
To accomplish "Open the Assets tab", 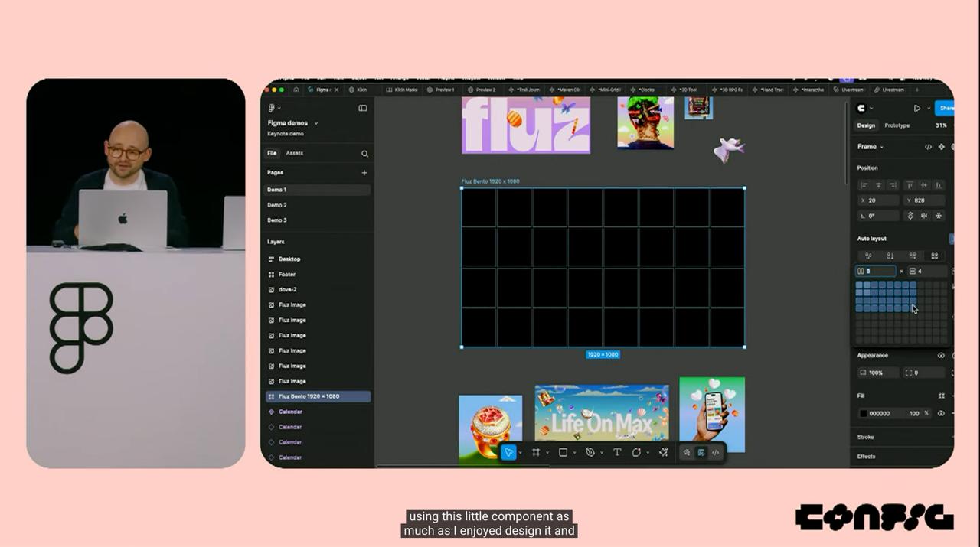I will tap(294, 153).
